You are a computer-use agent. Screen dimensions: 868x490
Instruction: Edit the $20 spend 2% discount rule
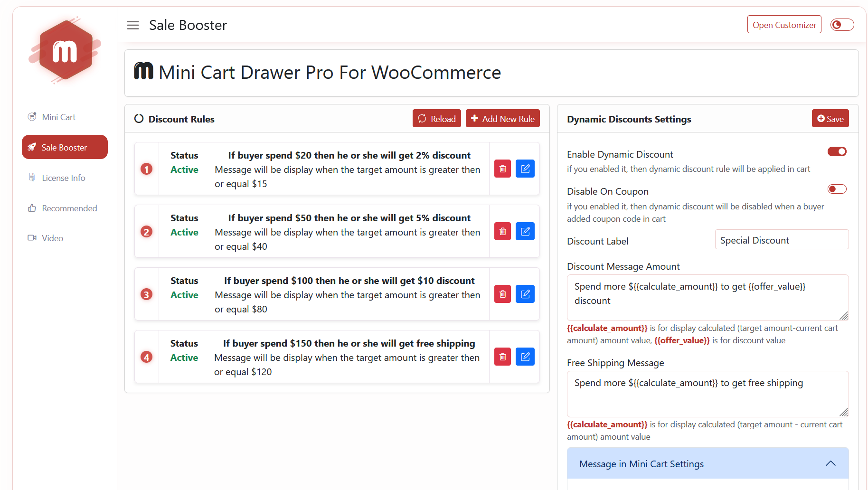[x=525, y=169]
